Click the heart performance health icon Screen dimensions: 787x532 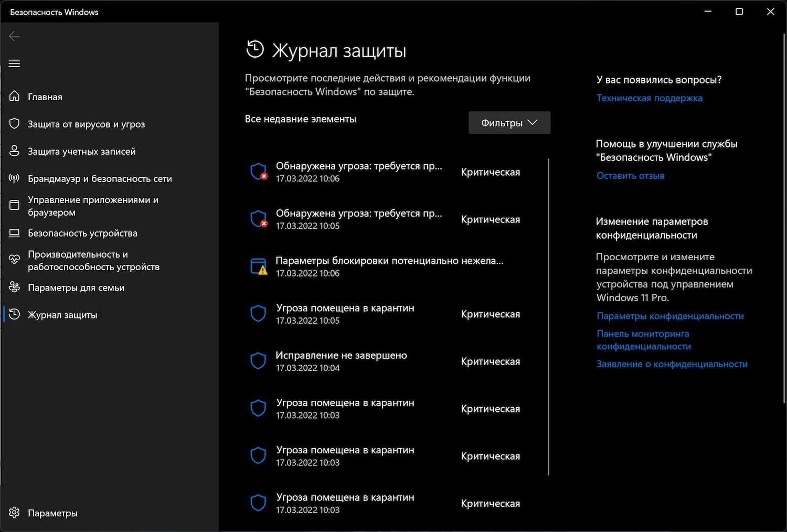(15, 260)
